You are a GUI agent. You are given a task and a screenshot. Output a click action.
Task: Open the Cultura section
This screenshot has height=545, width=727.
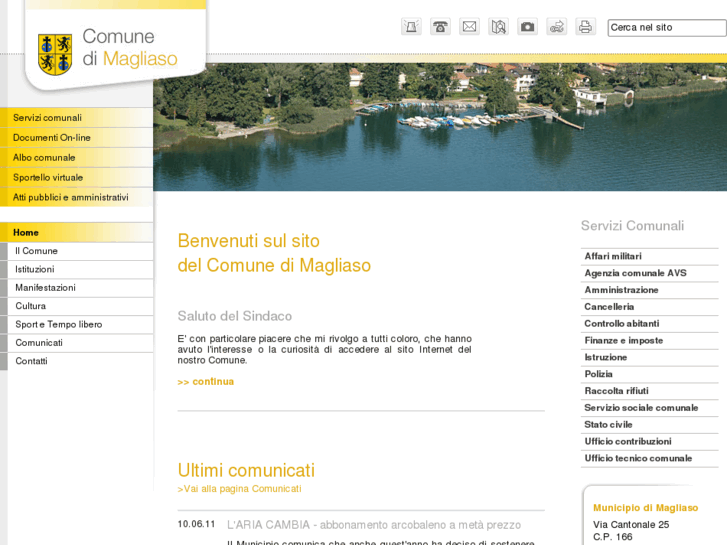pyautogui.click(x=77, y=306)
